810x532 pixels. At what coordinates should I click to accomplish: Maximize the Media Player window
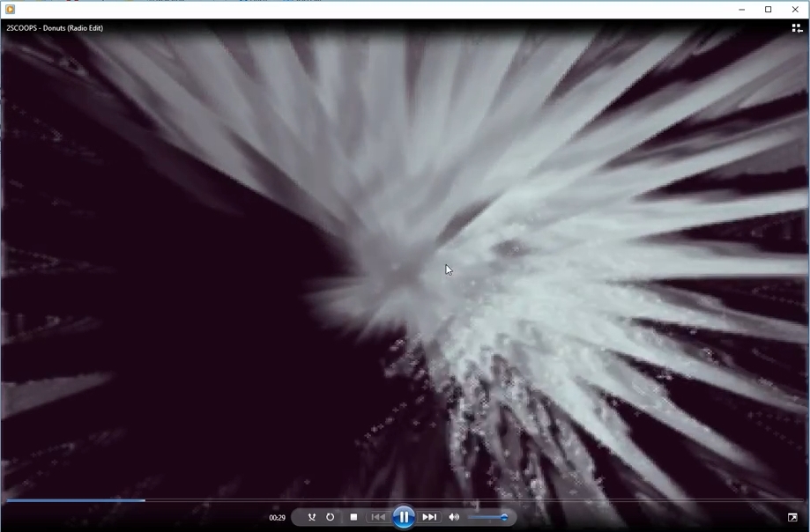pyautogui.click(x=769, y=10)
